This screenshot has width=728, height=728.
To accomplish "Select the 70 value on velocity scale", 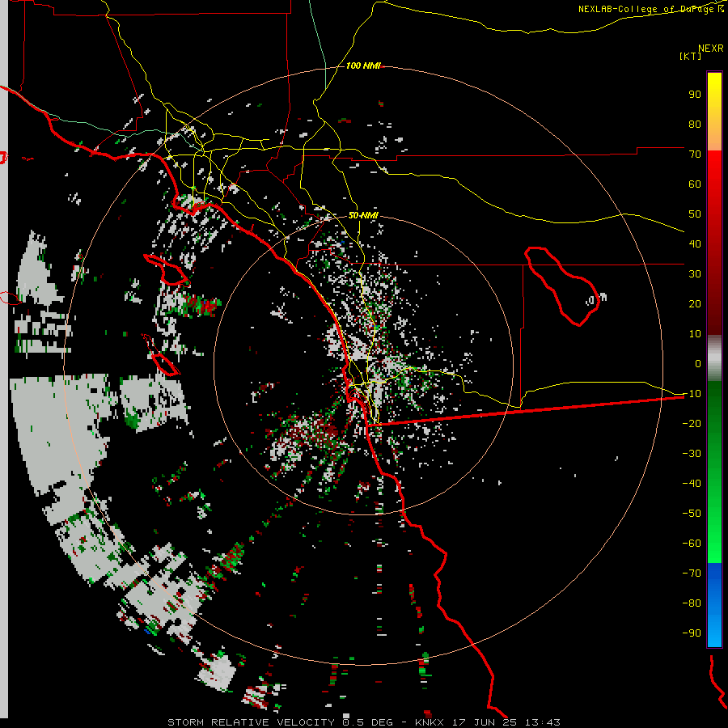I will pyautogui.click(x=695, y=154).
